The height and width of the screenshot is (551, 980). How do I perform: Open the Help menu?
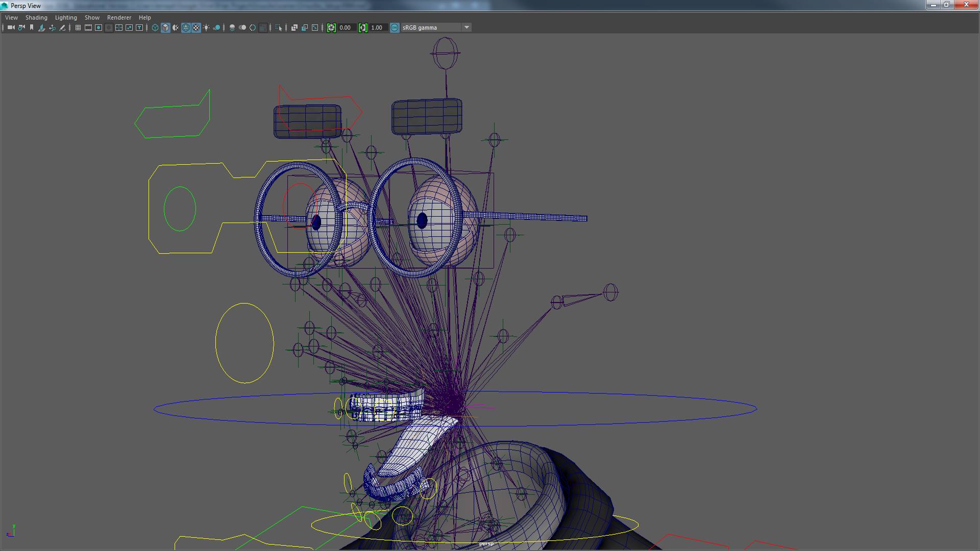pyautogui.click(x=145, y=17)
